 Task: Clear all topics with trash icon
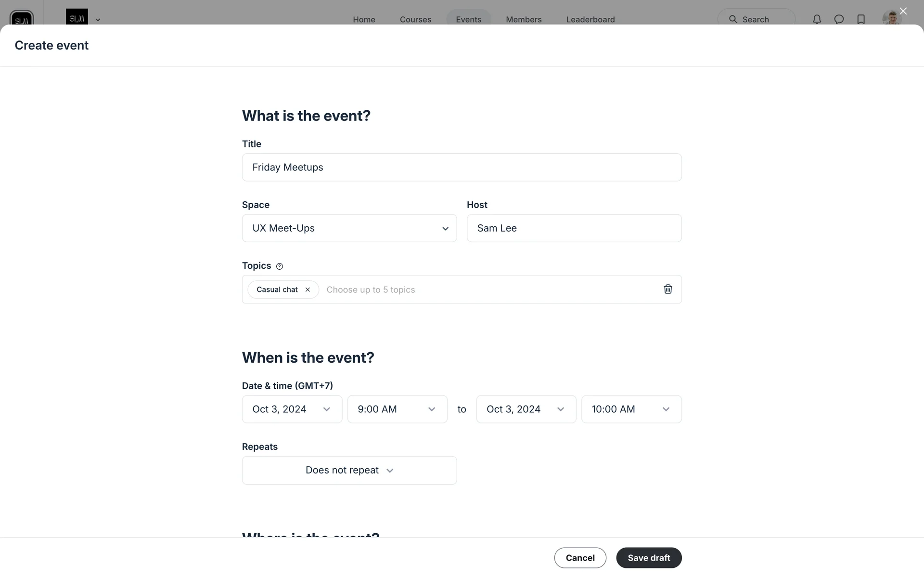pos(667,289)
